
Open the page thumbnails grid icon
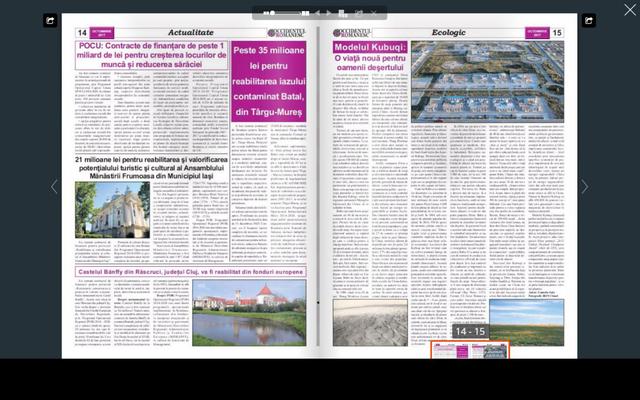tap(342, 13)
